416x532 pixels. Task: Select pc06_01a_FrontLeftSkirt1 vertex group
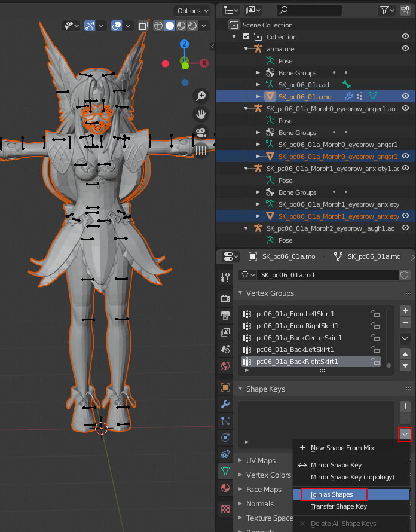pyautogui.click(x=310, y=314)
